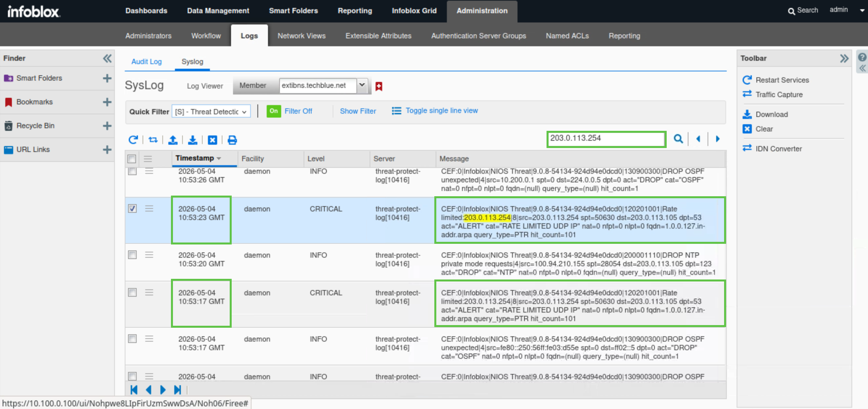Go to the next page of results
The height and width of the screenshot is (409, 868).
click(163, 390)
